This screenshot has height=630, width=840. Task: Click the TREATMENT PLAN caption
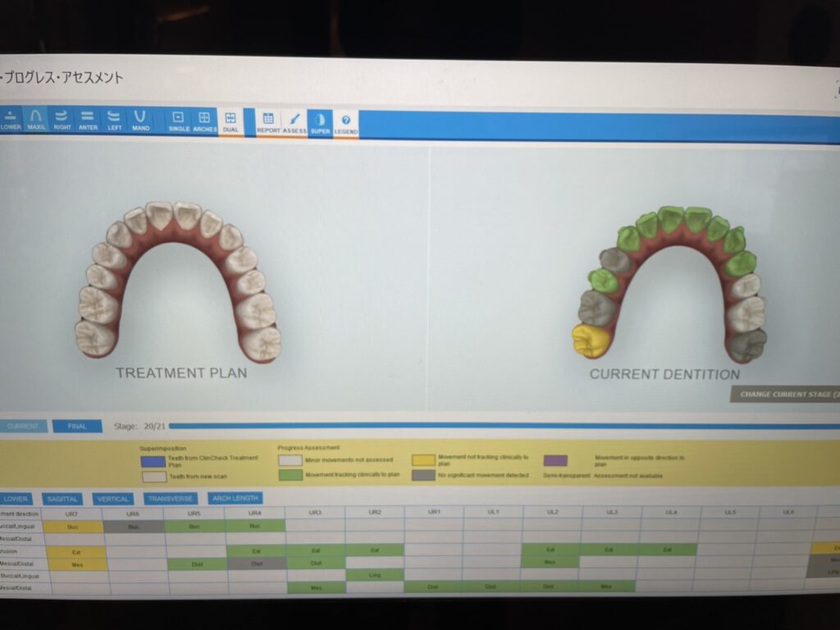point(181,373)
